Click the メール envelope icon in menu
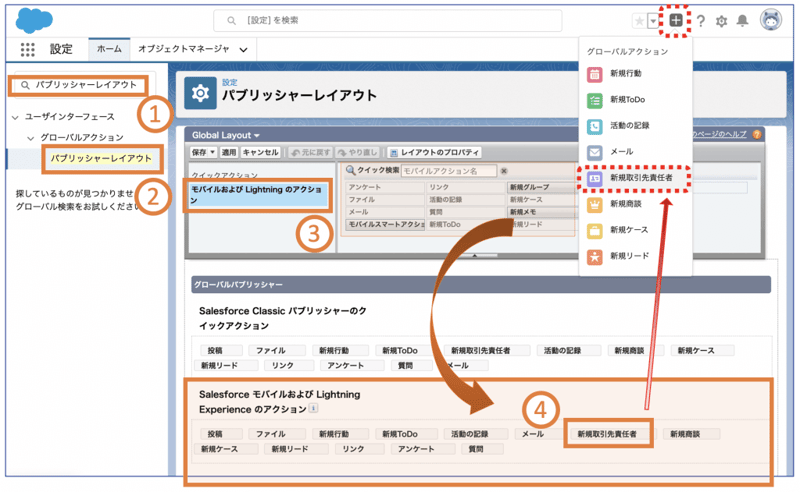This screenshot has width=800, height=492. coord(594,152)
